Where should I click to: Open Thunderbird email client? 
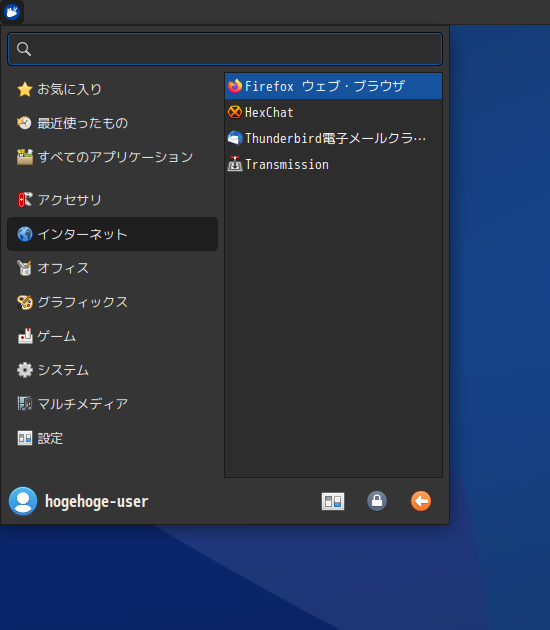[x=333, y=138]
